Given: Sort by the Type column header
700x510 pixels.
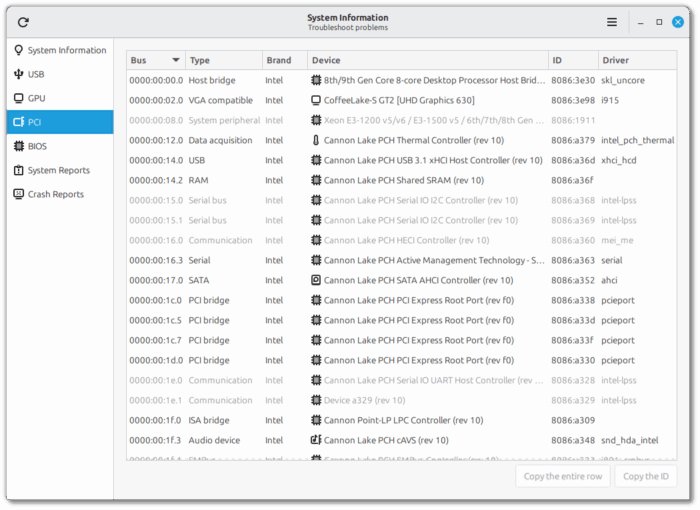Looking at the screenshot, I should pos(223,60).
